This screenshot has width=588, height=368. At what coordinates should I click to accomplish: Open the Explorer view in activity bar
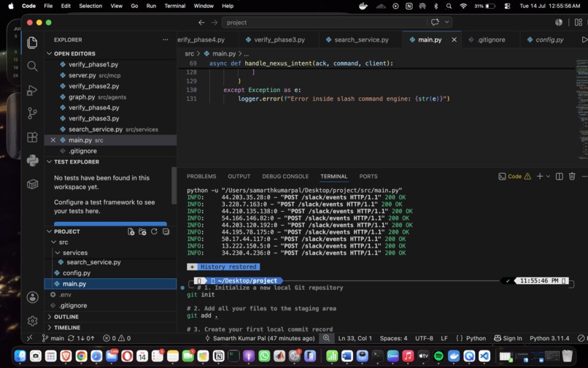tap(33, 42)
